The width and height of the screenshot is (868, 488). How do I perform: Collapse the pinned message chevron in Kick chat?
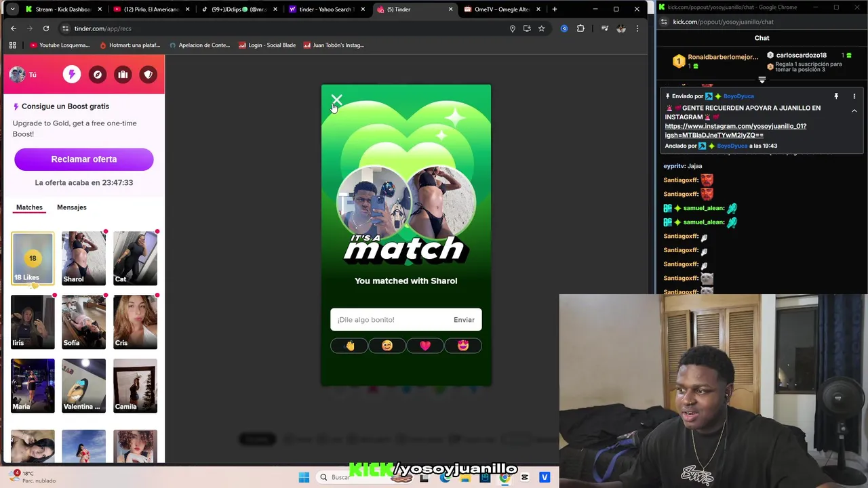(854, 110)
